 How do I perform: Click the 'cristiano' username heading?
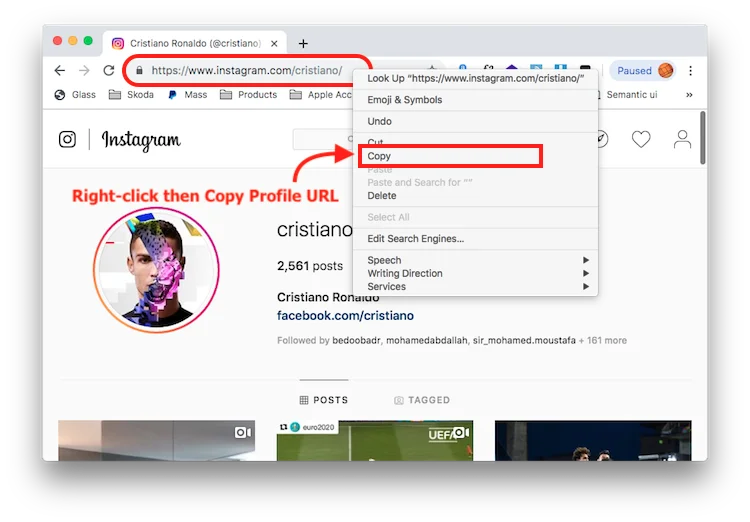click(315, 230)
